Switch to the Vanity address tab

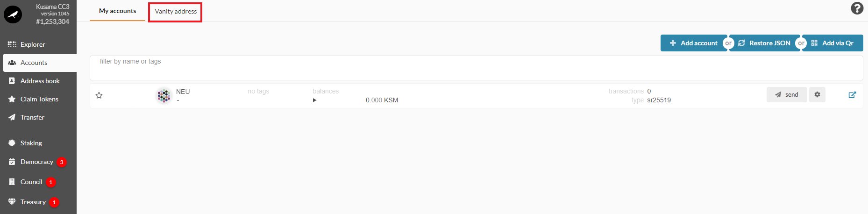[x=176, y=11]
